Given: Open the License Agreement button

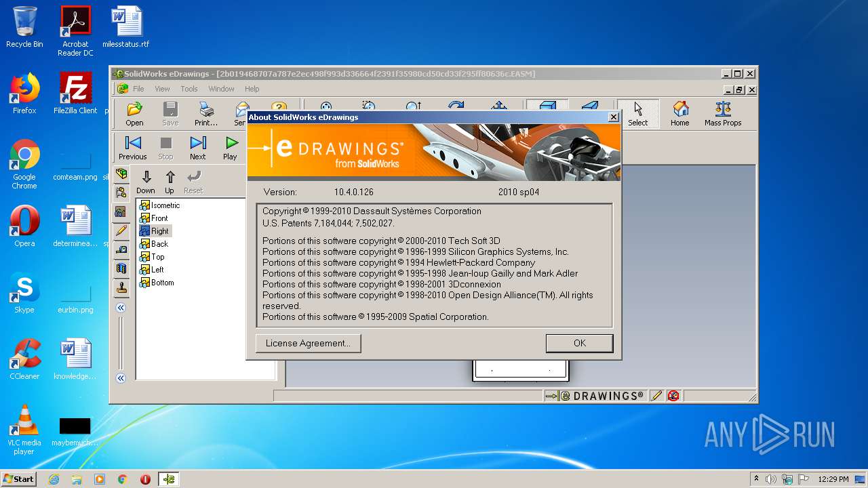Looking at the screenshot, I should [x=309, y=343].
